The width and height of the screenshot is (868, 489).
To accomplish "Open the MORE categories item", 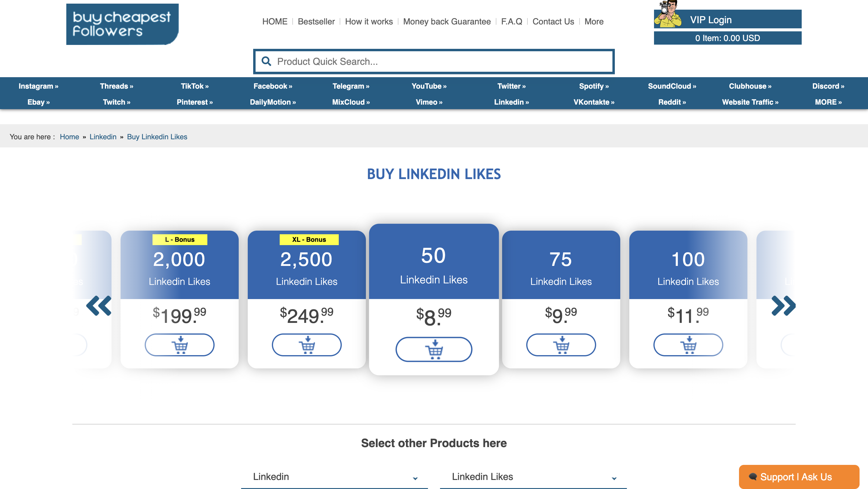I will tap(828, 102).
